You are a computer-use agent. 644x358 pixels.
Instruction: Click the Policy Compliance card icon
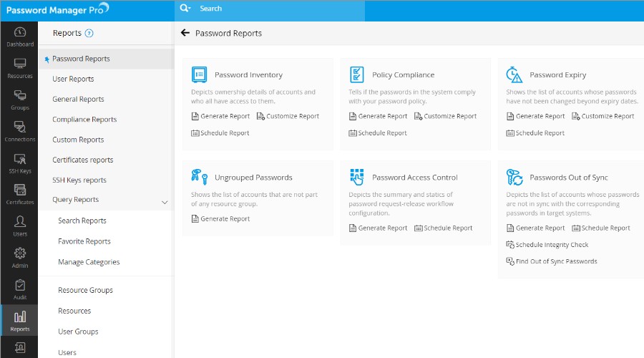356,74
